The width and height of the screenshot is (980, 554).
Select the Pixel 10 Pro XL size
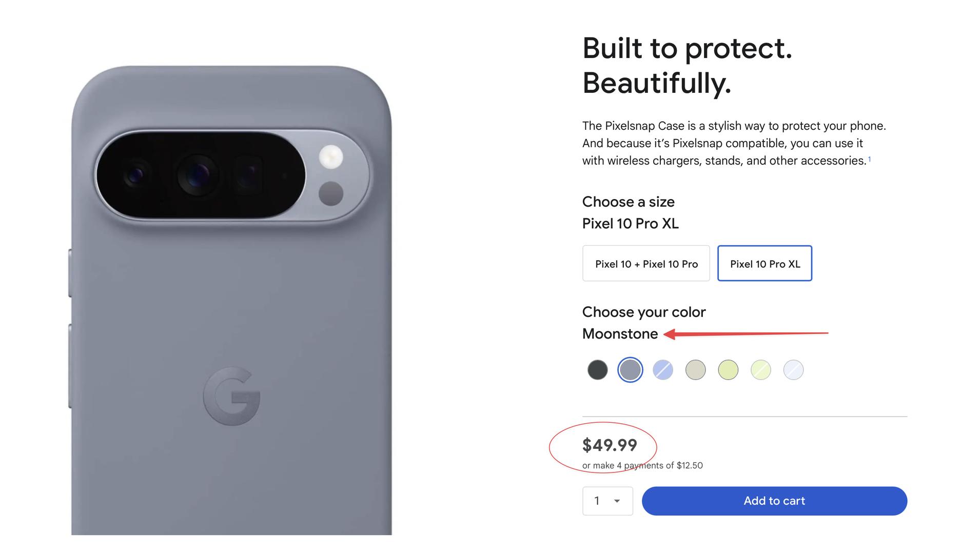point(765,264)
